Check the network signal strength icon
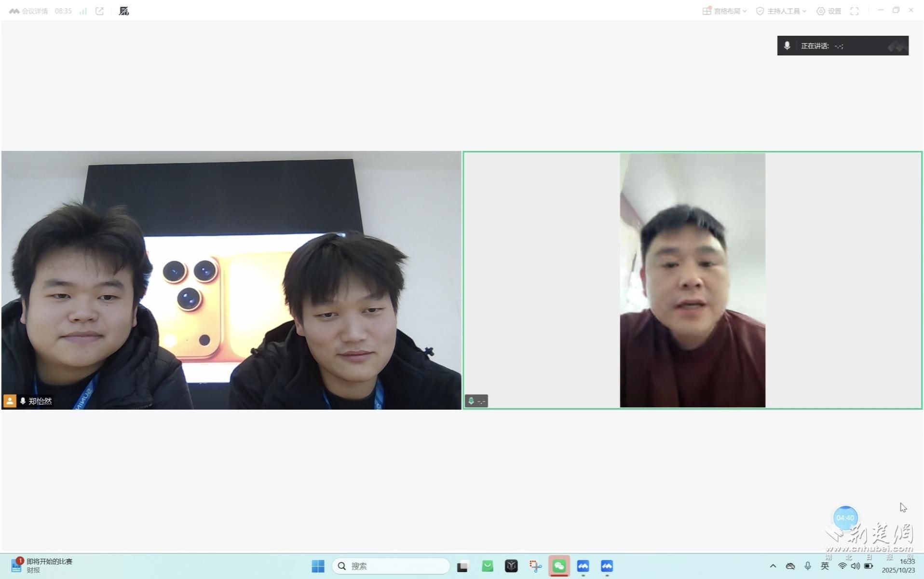This screenshot has width=924, height=579. tap(83, 11)
